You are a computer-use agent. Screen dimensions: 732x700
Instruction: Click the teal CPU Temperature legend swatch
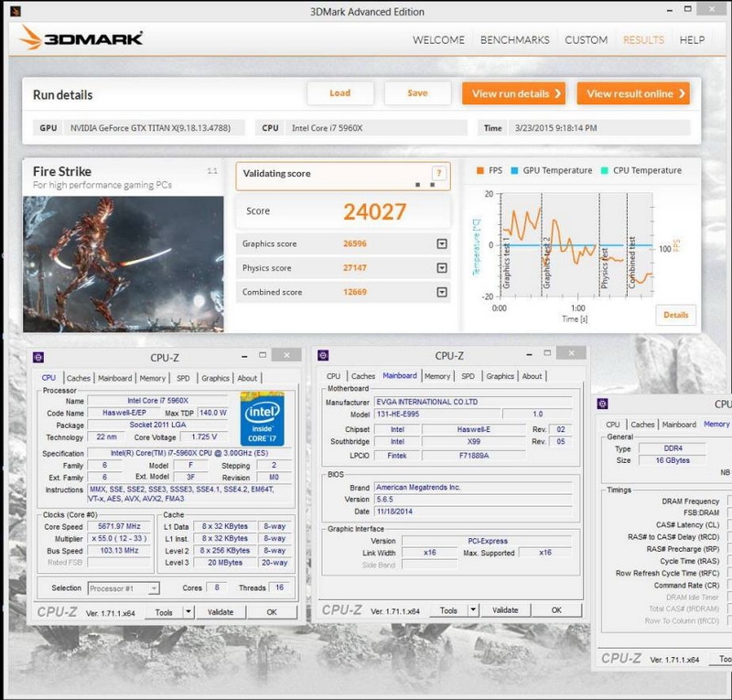pyautogui.click(x=604, y=171)
